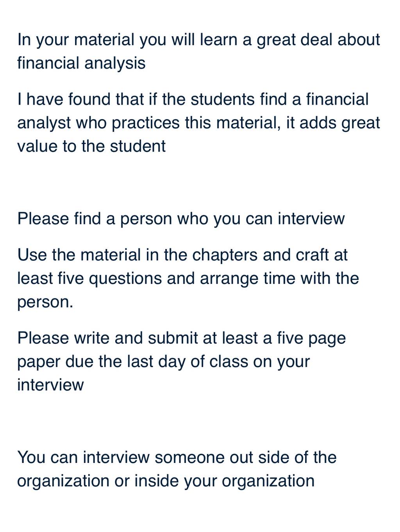Click the words "great deal about"
The height and width of the screenshot is (532, 400).
pos(318,40)
